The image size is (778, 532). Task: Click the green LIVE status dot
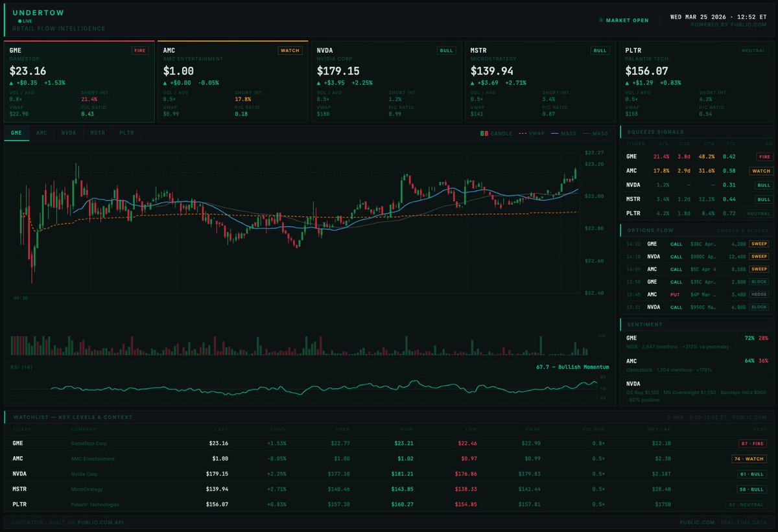20,21
